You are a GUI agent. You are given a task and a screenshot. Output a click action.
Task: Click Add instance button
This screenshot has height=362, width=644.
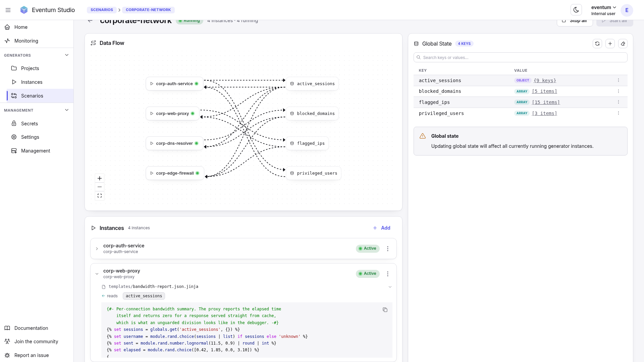coord(382,228)
